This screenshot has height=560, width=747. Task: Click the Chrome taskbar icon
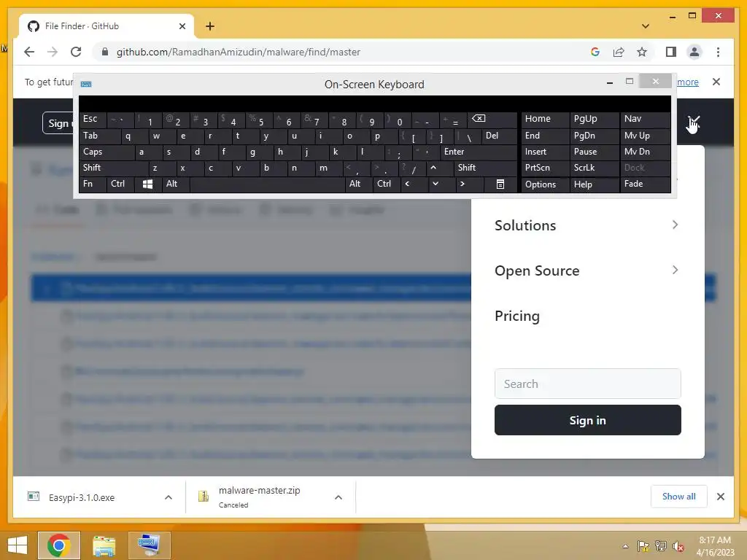[59, 545]
